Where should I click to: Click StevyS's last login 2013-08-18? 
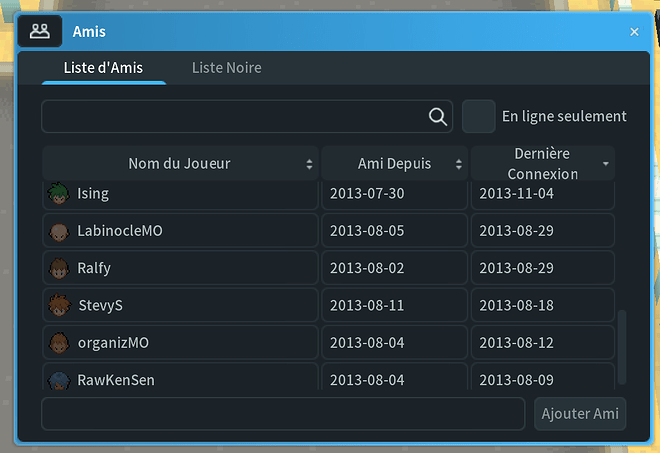tap(516, 305)
